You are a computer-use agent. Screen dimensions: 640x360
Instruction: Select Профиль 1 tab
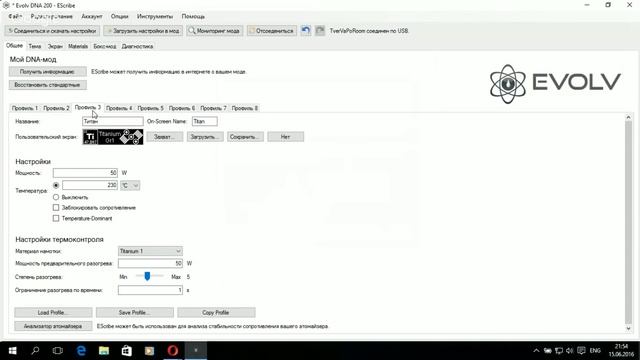pos(24,108)
